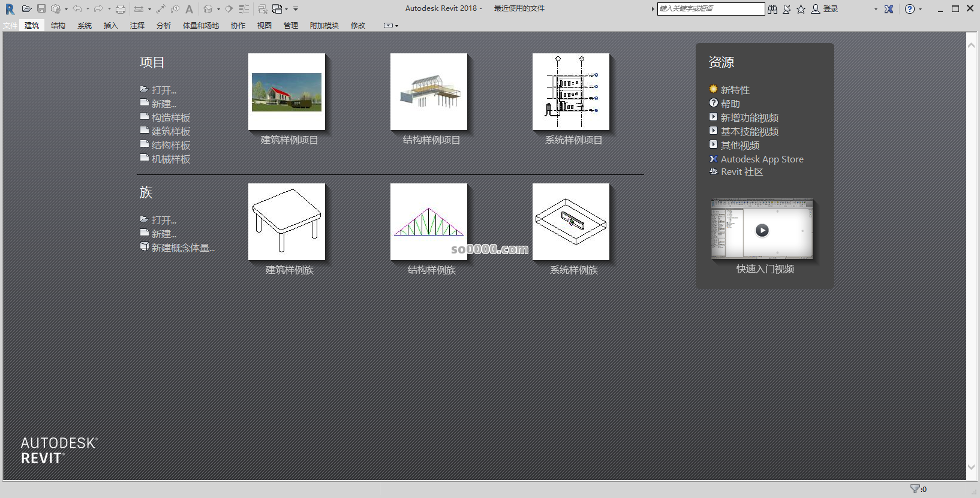The width and height of the screenshot is (980, 498).
Task: Click the filter icon in the status bar
Action: (915, 489)
